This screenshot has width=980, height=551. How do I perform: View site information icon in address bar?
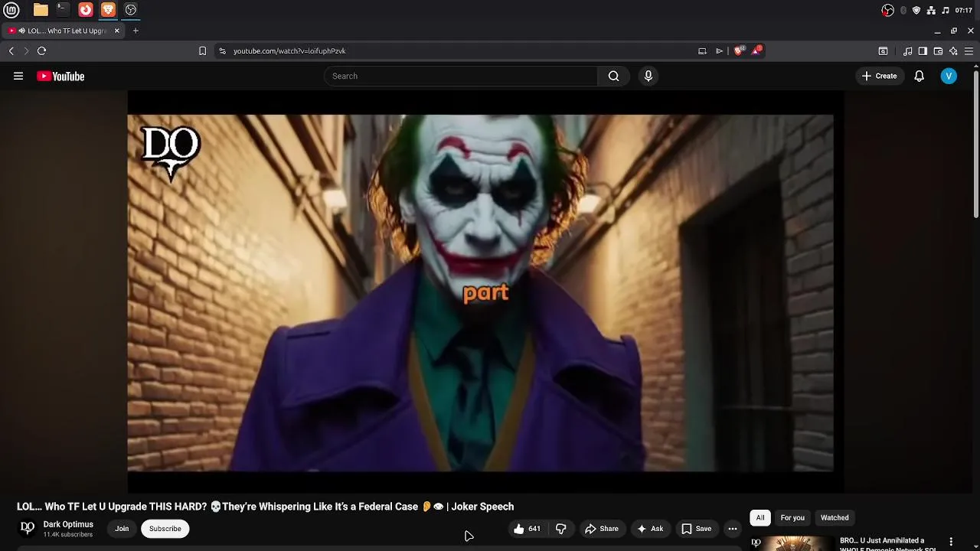pos(222,51)
